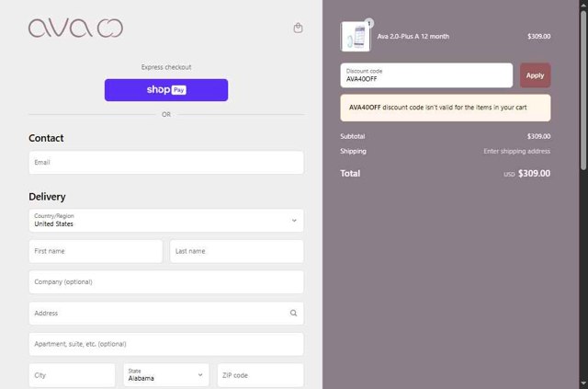Click the Express checkout label

[166, 67]
